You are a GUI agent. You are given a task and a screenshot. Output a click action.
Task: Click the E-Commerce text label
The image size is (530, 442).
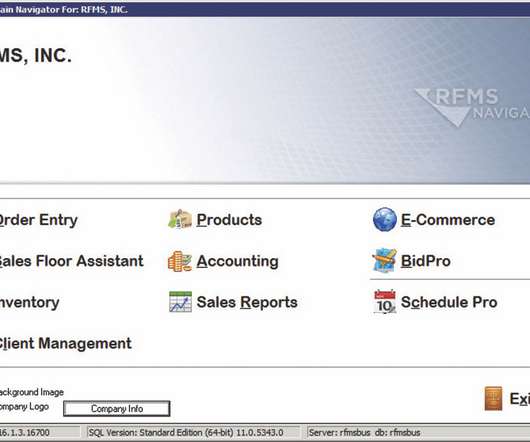click(448, 220)
